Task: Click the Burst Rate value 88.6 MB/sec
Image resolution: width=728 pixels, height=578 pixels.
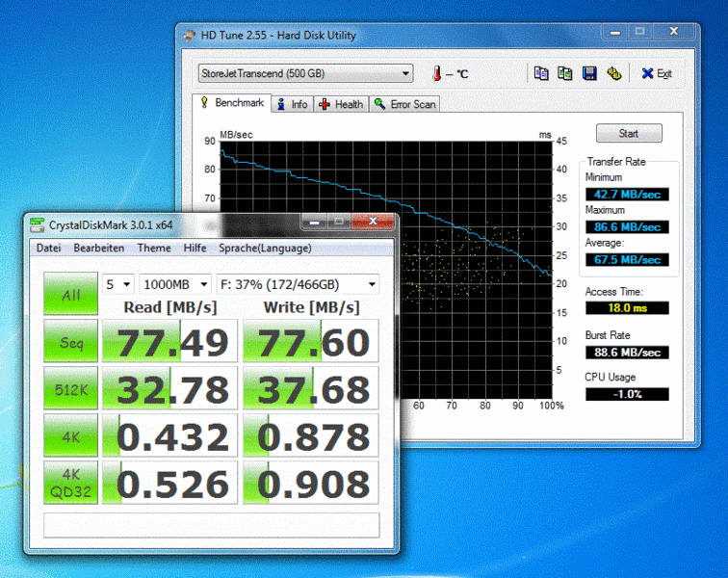Action: [x=627, y=353]
